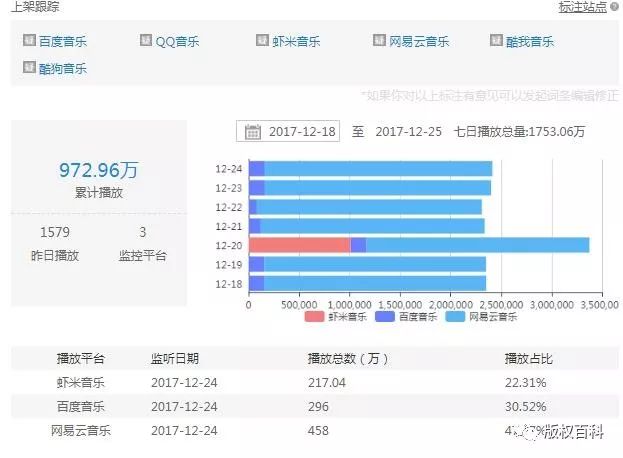
Task: Click the 217.04 play count cell
Action: pyautogui.click(x=327, y=383)
